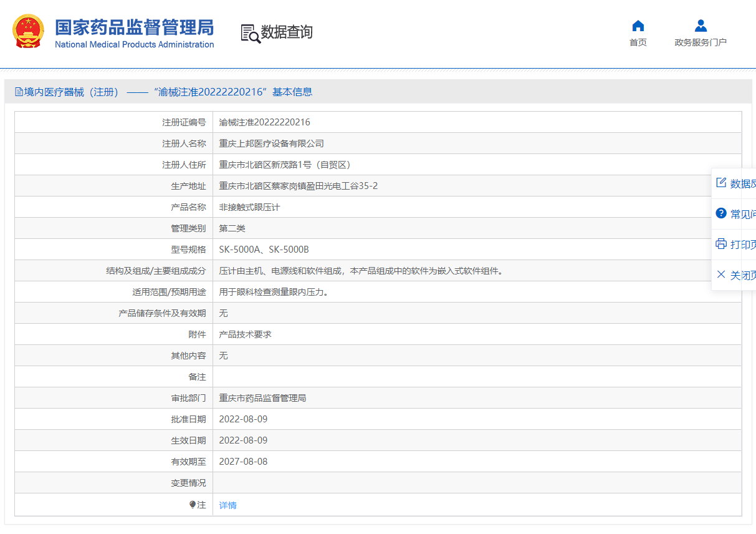Click the 数据查询 heading
756x534 pixels.
tap(287, 32)
